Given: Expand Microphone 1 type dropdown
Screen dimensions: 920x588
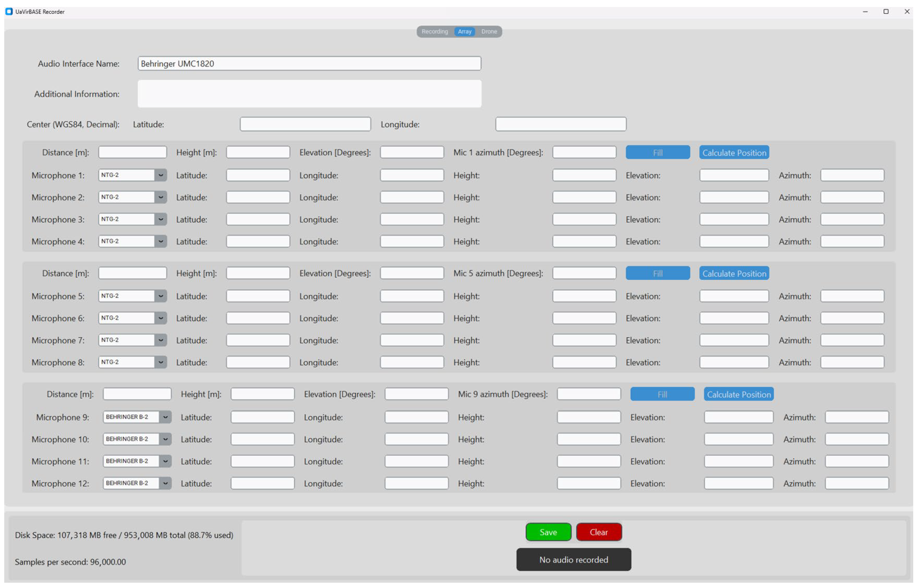Looking at the screenshot, I should coord(161,175).
